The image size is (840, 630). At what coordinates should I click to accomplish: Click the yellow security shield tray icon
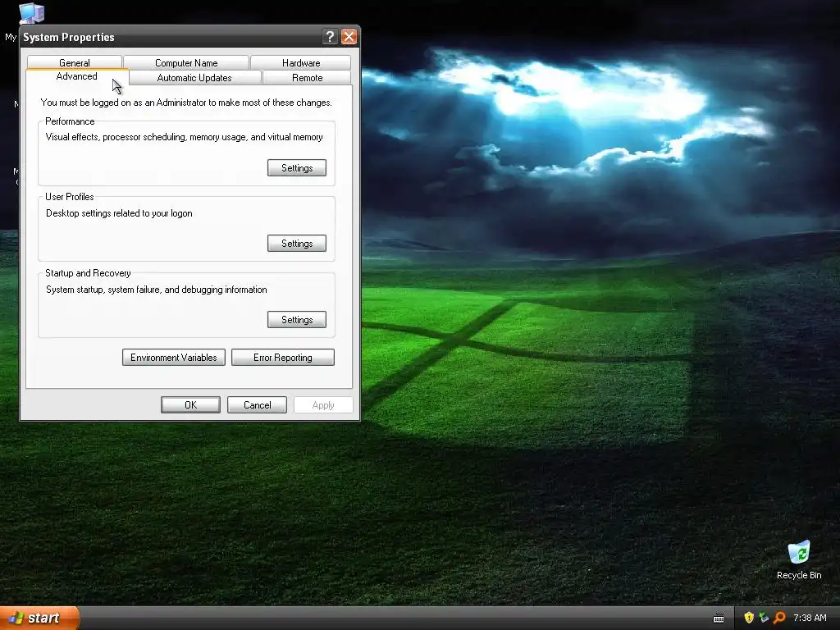[x=749, y=618]
